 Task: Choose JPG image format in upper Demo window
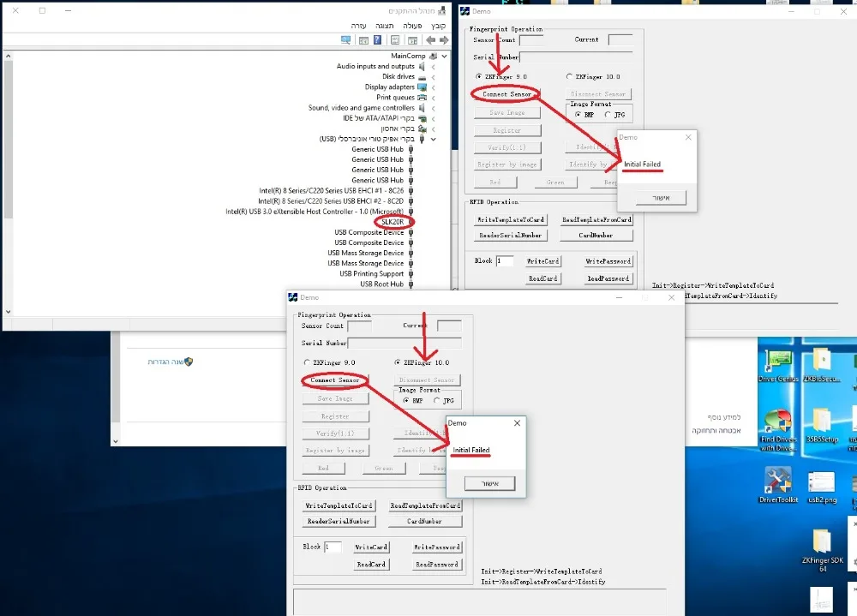click(608, 115)
